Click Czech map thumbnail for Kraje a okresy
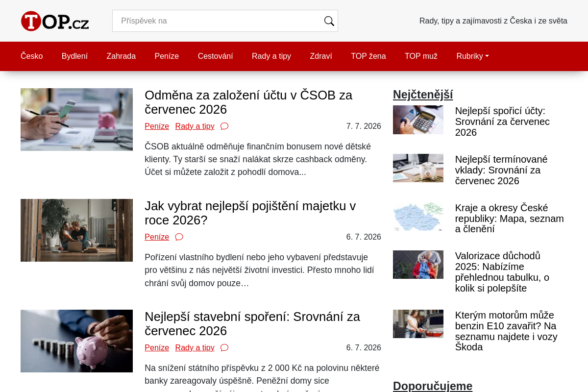This screenshot has height=392, width=588. click(418, 217)
